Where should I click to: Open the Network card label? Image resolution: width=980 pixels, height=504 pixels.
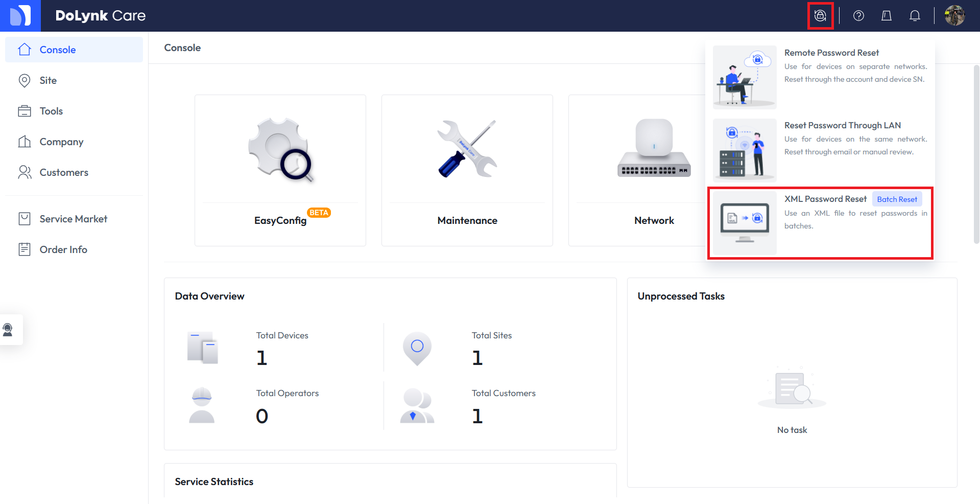pyautogui.click(x=654, y=220)
